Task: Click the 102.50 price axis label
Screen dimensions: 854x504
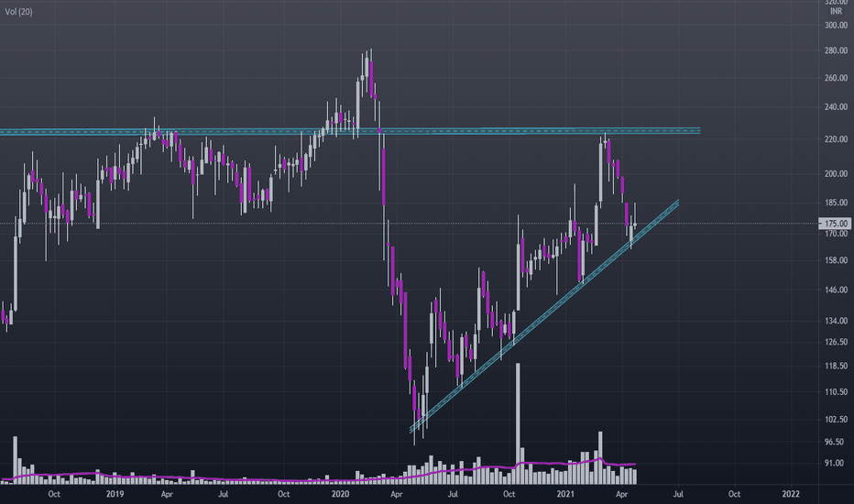Action: tap(836, 420)
